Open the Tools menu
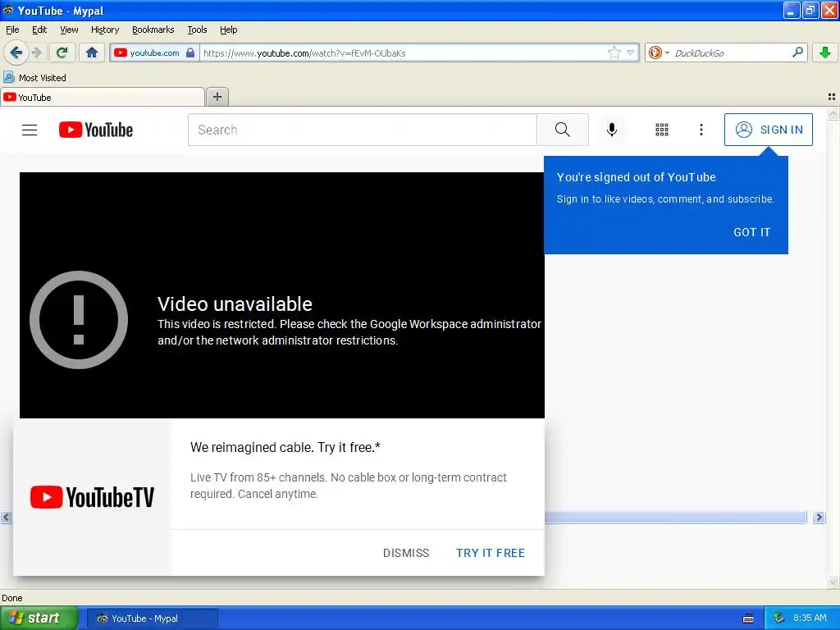Viewport: 840px width, 630px height. click(197, 30)
